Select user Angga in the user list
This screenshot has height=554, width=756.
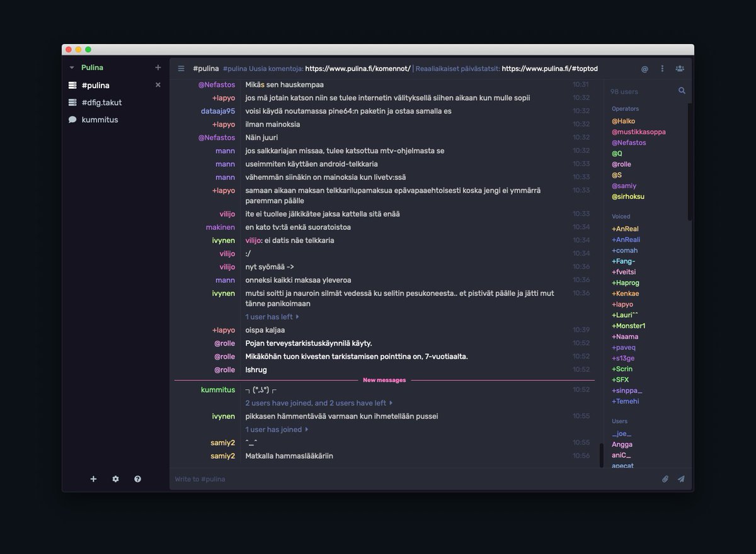(622, 444)
